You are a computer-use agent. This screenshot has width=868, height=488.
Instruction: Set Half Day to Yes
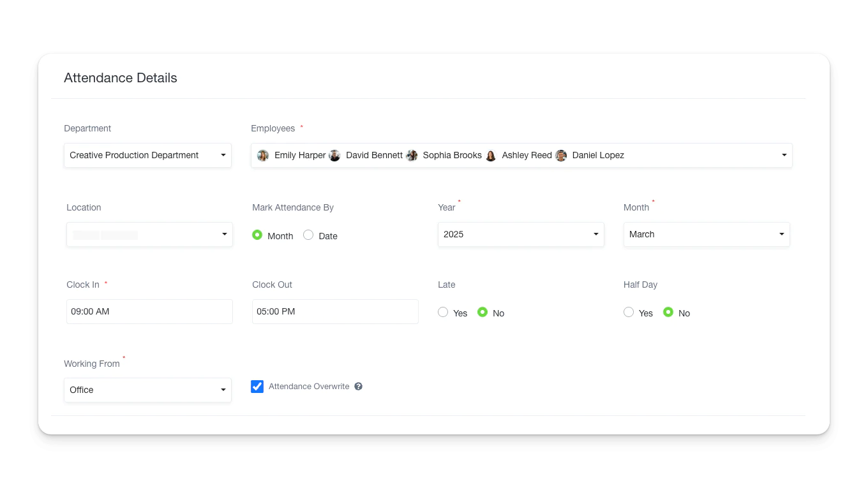[x=629, y=313]
